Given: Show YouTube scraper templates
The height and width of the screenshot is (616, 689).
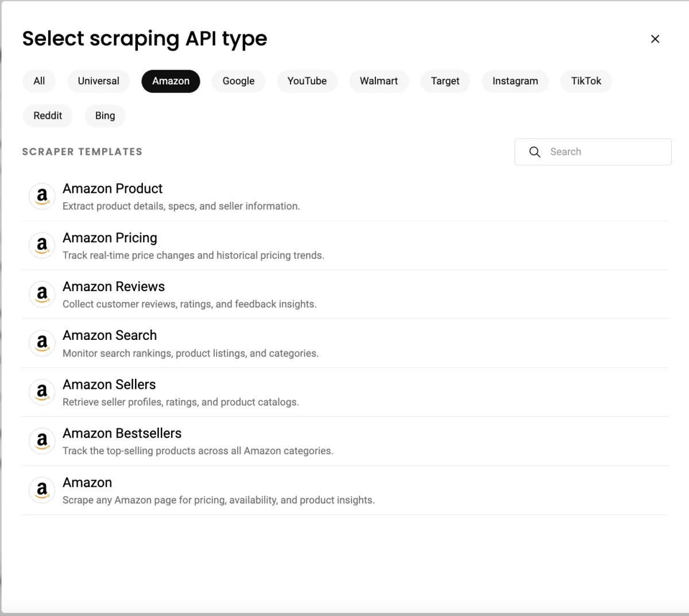Looking at the screenshot, I should tap(307, 81).
